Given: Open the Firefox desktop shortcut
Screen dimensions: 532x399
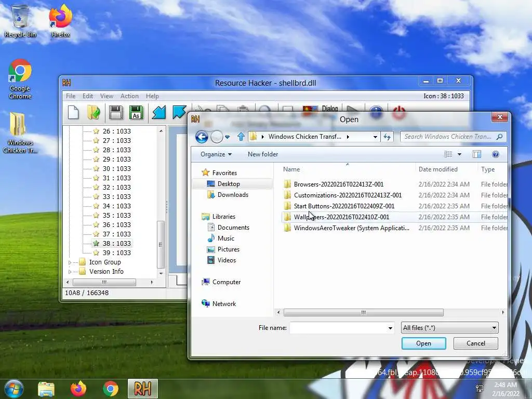Looking at the screenshot, I should coord(60,21).
